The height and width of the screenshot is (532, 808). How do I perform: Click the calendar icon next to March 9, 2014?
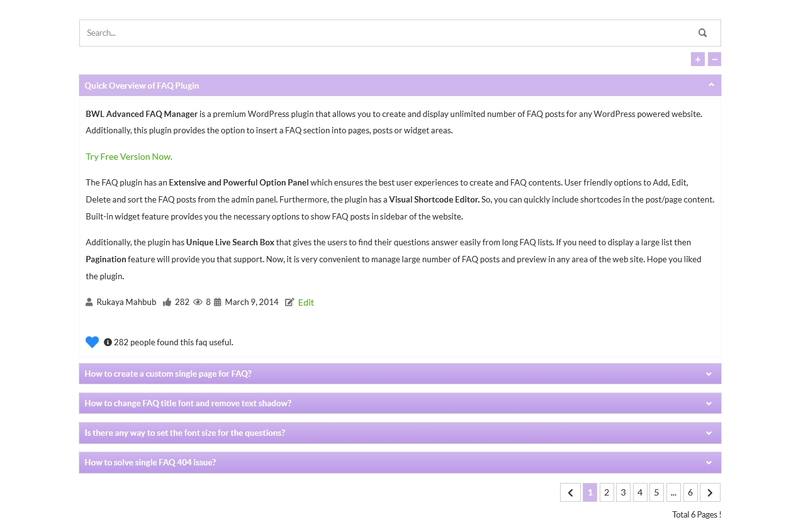(218, 302)
